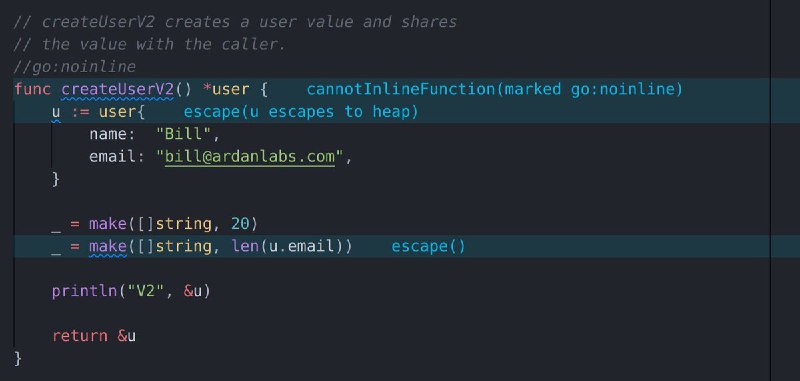Click the return &u statement
Viewport: 800px width, 381px height.
click(94, 336)
